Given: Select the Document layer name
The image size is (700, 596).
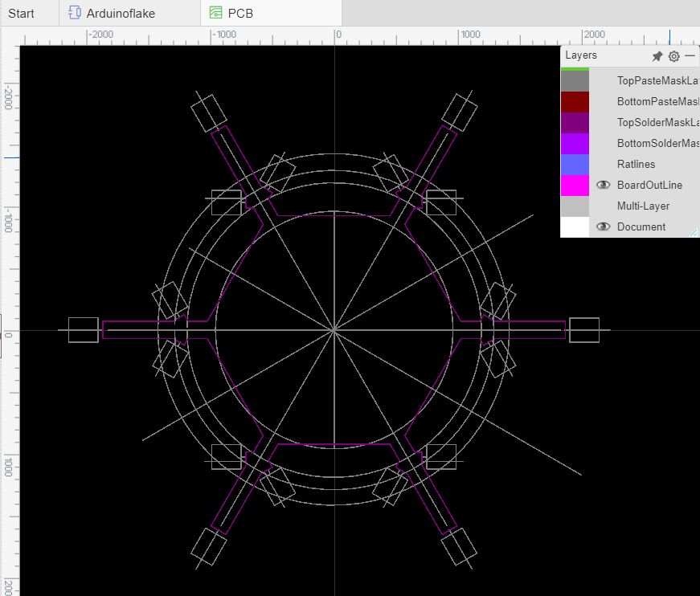Looking at the screenshot, I should [x=641, y=227].
